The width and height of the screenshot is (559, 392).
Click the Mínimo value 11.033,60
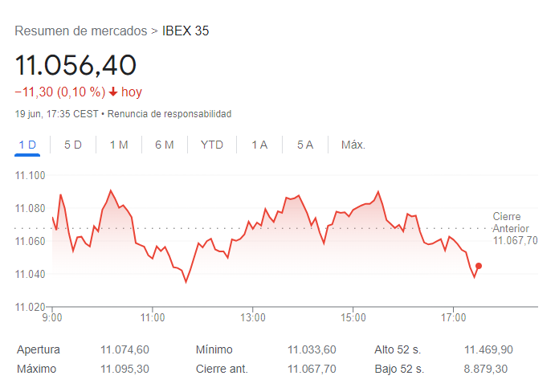click(x=312, y=349)
